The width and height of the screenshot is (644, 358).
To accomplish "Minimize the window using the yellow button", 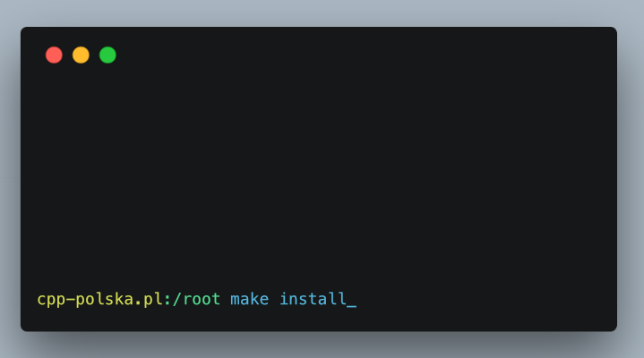I will 81,55.
